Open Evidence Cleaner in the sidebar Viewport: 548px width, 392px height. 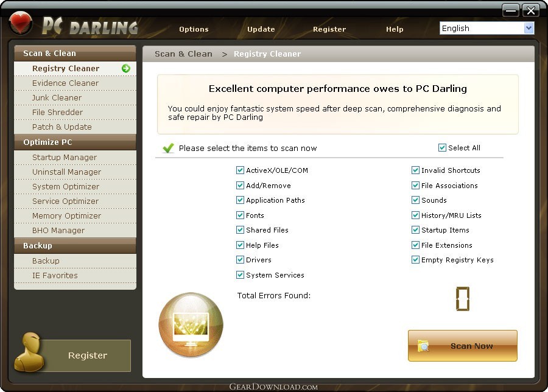[75, 83]
